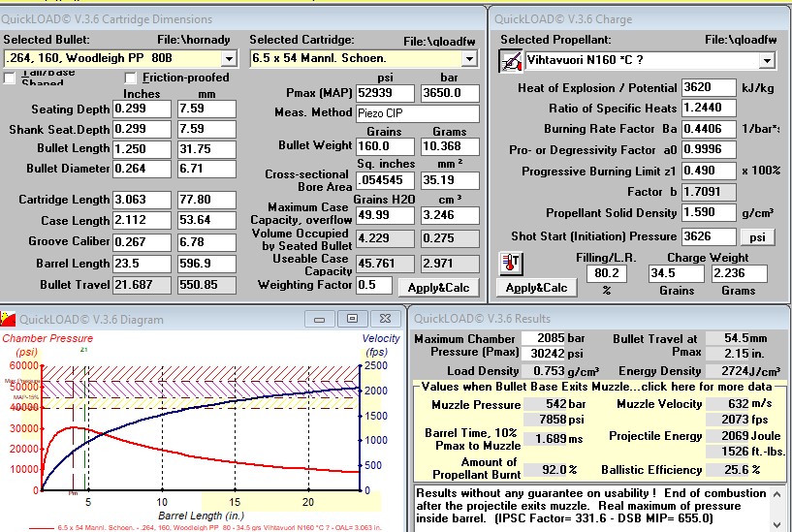Click the thermometer temperature icon
Viewport: 792px width, 532px height.
click(511, 264)
